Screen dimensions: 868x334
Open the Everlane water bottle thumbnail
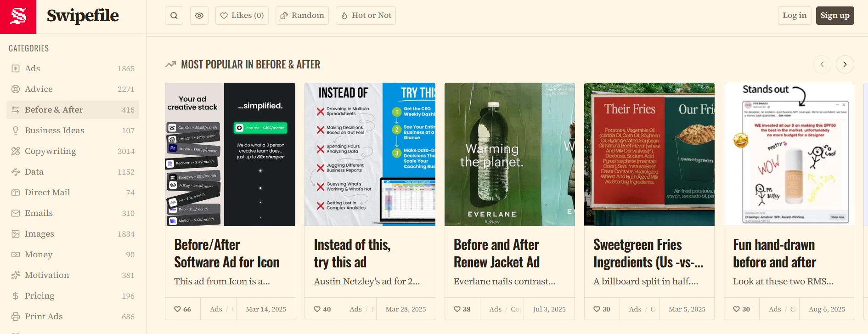pyautogui.click(x=510, y=154)
